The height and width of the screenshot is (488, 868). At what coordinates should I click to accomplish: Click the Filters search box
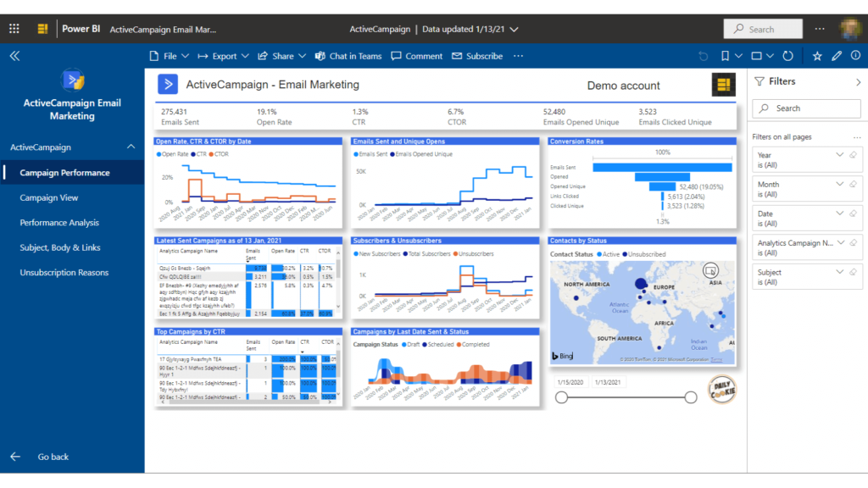806,108
